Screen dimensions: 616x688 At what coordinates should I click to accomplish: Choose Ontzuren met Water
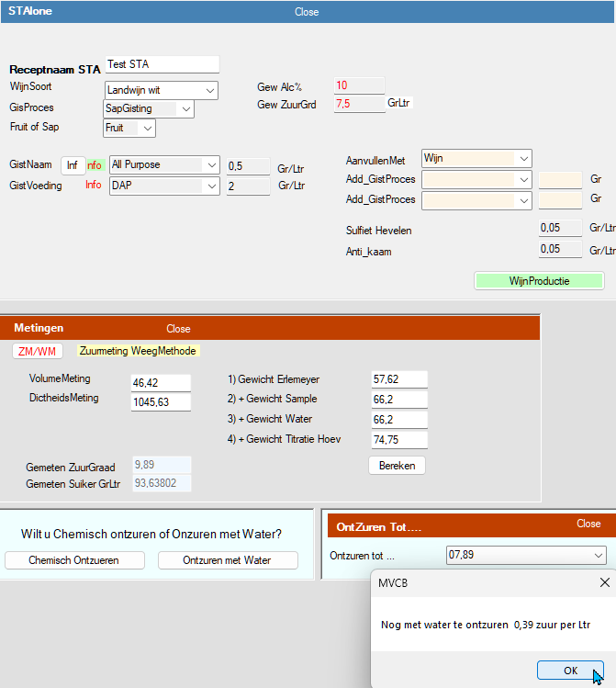227,560
